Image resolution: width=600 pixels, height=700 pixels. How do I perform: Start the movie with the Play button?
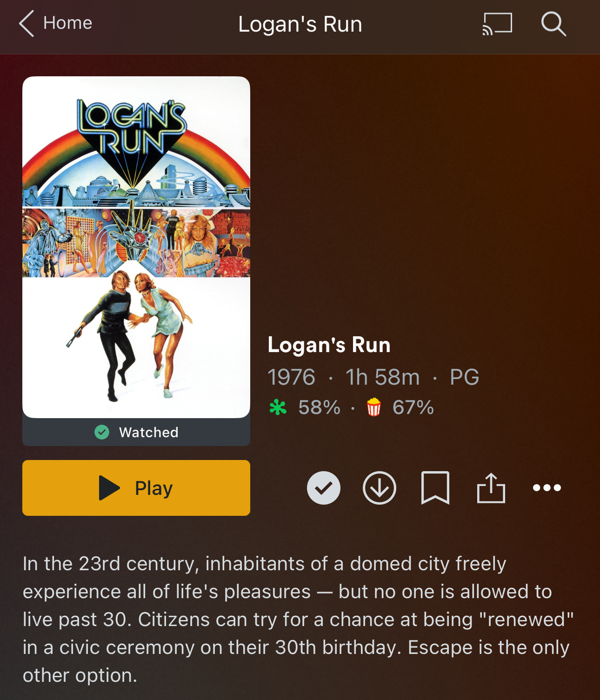[x=136, y=488]
